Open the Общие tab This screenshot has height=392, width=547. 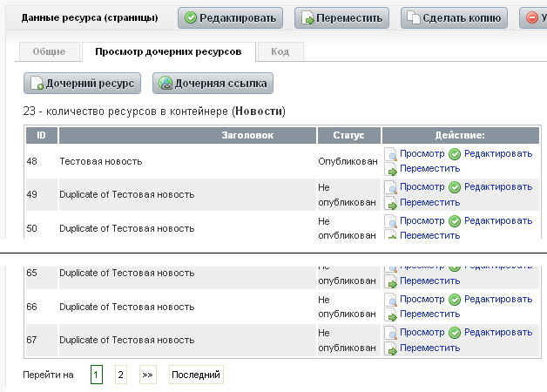coord(49,52)
